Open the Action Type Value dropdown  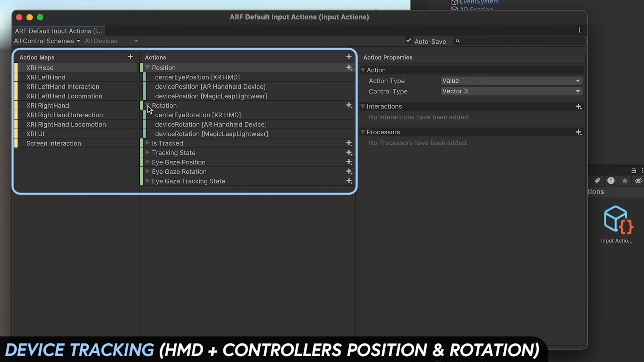pyautogui.click(x=511, y=81)
